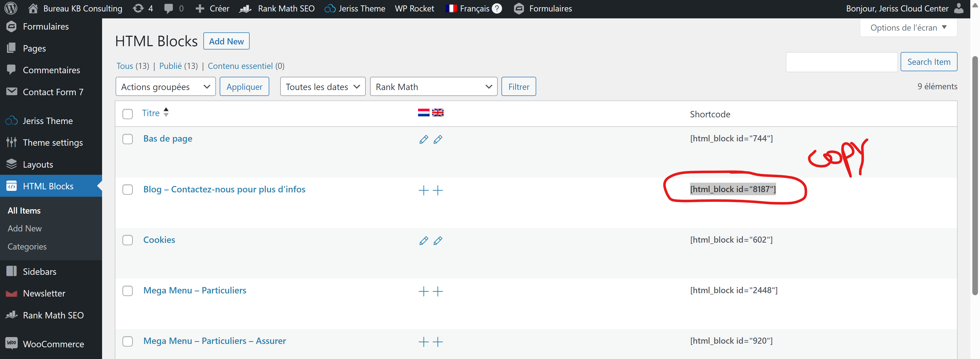Viewport: 980px width, 359px height.
Task: Open the Actions groupées dropdown
Action: (165, 87)
